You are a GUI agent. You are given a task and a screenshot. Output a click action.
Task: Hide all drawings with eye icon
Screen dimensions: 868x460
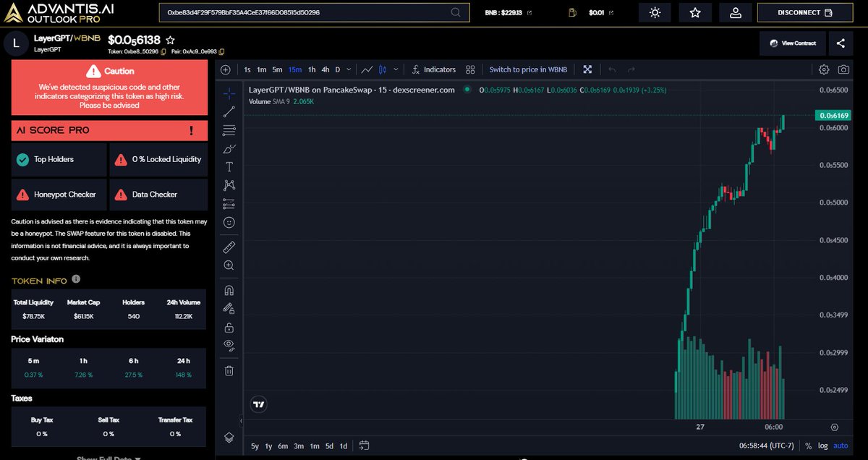(229, 345)
